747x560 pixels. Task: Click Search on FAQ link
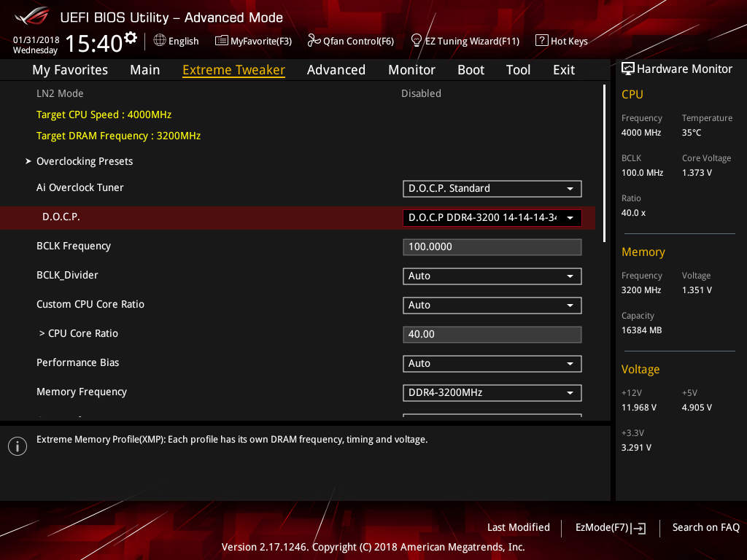pyautogui.click(x=706, y=528)
